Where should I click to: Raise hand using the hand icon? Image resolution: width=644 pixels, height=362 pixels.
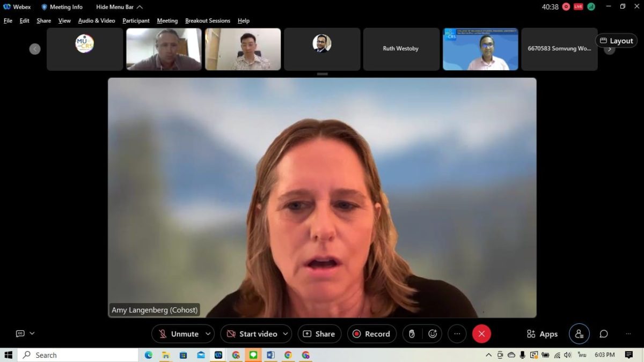pos(412,334)
